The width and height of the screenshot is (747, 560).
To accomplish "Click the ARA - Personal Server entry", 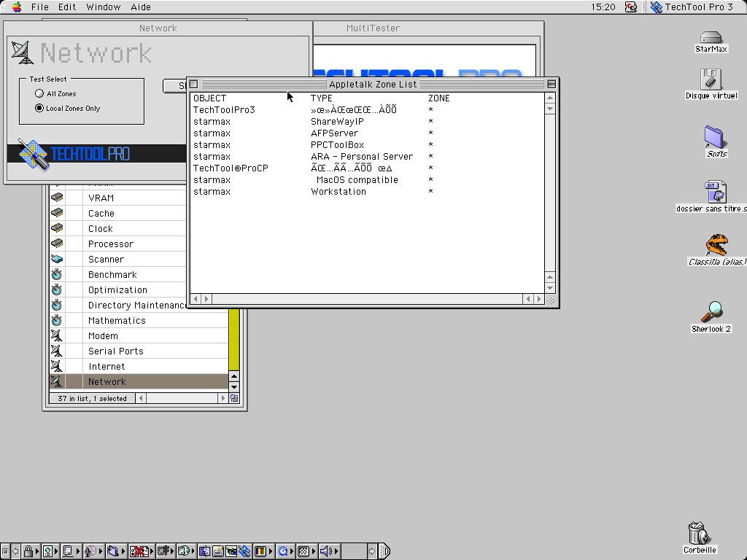I will (362, 156).
